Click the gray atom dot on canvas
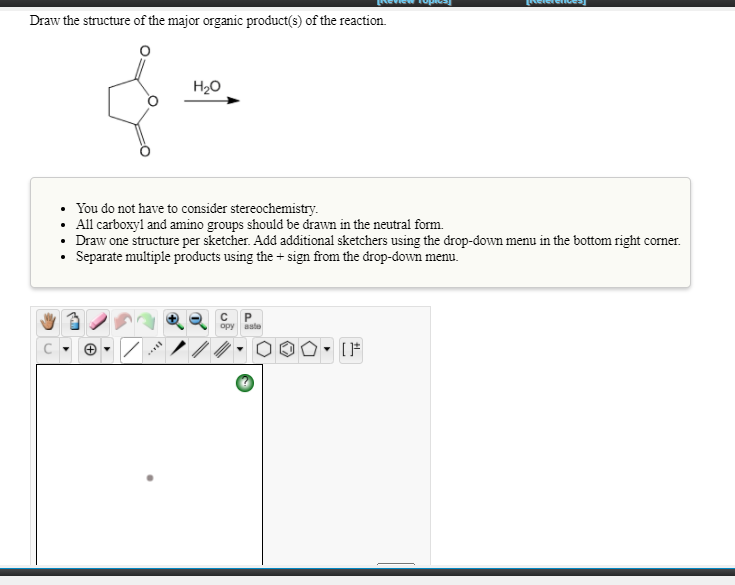Image resolution: width=735 pixels, height=585 pixels. point(150,478)
